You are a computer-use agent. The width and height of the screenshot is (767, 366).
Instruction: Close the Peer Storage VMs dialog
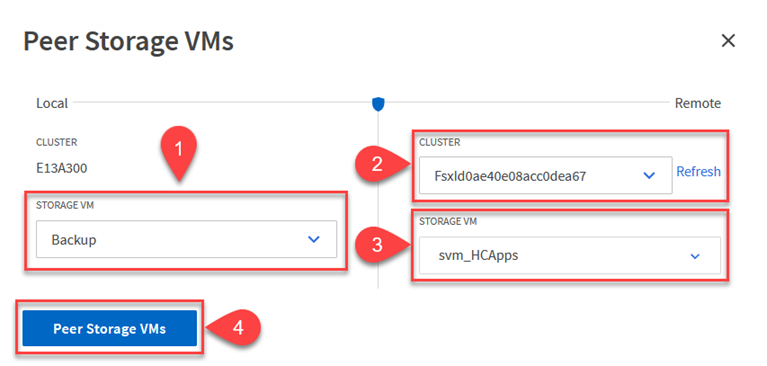(x=728, y=41)
